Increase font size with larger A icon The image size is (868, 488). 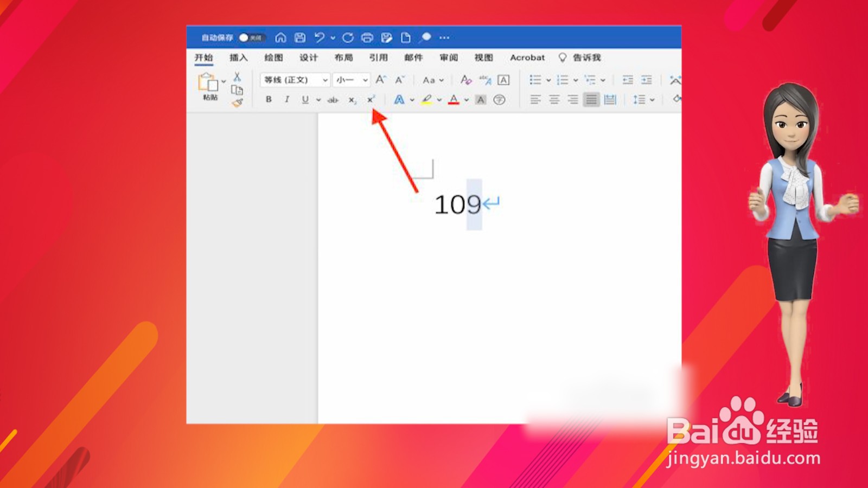(381, 80)
